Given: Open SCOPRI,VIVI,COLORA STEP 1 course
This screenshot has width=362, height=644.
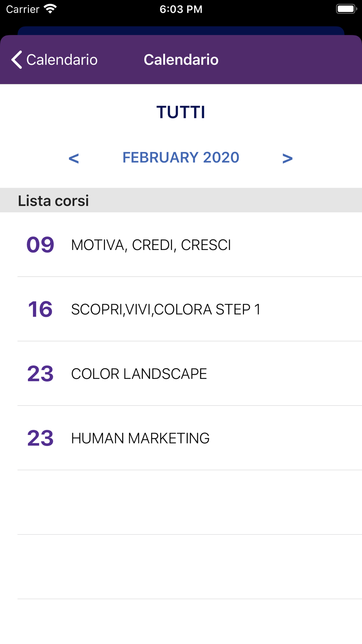Looking at the screenshot, I should (166, 310).
